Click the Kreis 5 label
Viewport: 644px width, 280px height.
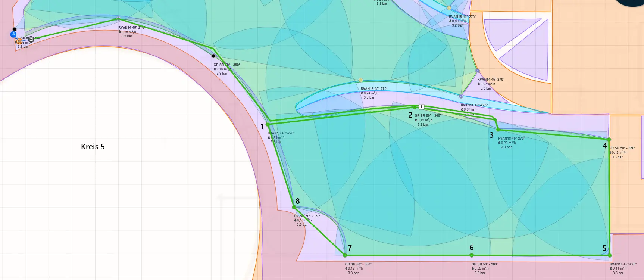[93, 147]
